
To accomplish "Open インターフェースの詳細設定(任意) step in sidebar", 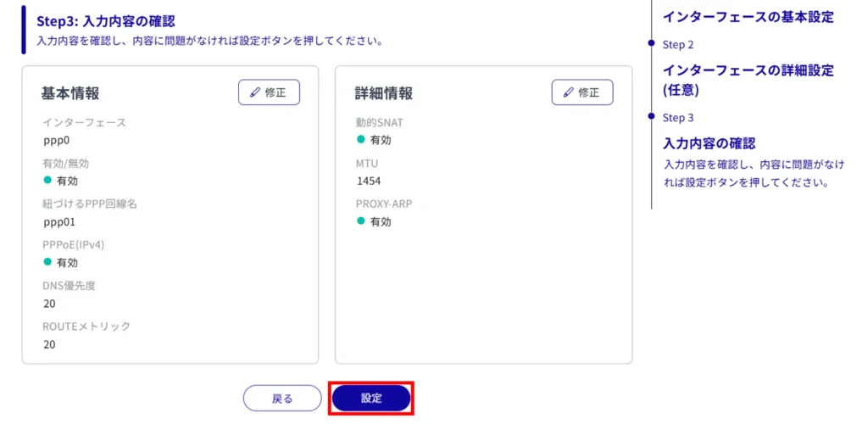I will 748,79.
